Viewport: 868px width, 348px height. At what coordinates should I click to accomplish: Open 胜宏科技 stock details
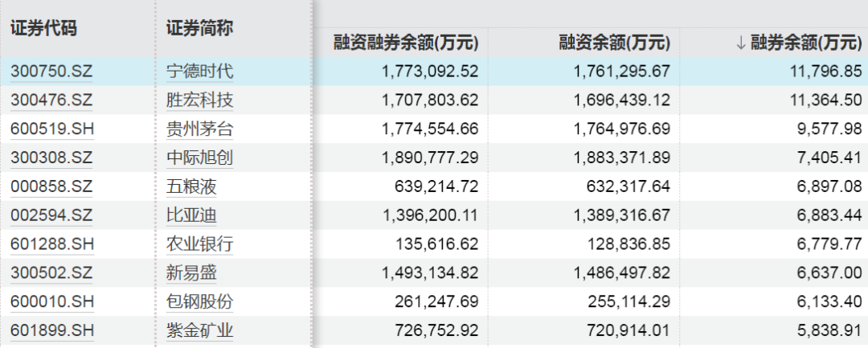(x=199, y=100)
